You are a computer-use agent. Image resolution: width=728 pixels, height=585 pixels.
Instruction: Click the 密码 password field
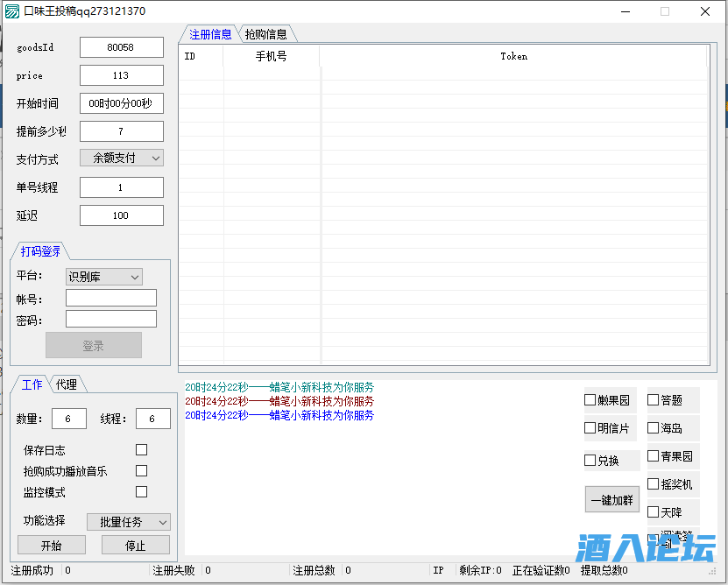pyautogui.click(x=110, y=320)
